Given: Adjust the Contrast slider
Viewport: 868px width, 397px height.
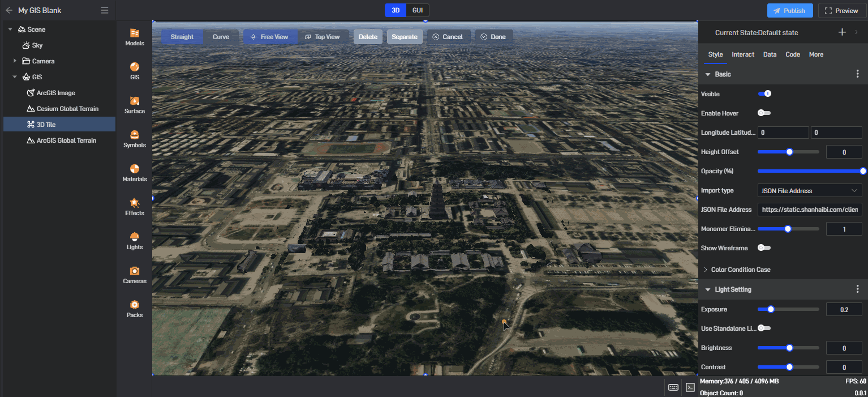Looking at the screenshot, I should click(788, 367).
